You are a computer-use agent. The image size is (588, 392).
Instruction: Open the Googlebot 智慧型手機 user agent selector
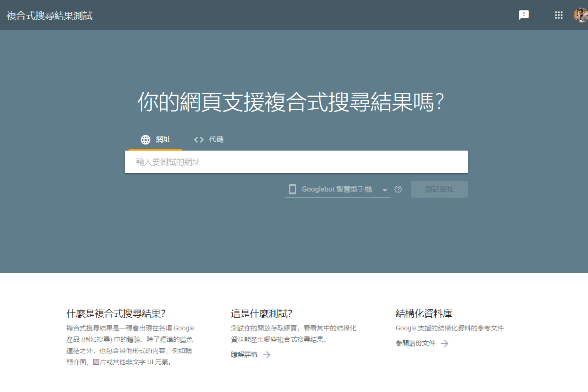pos(336,189)
